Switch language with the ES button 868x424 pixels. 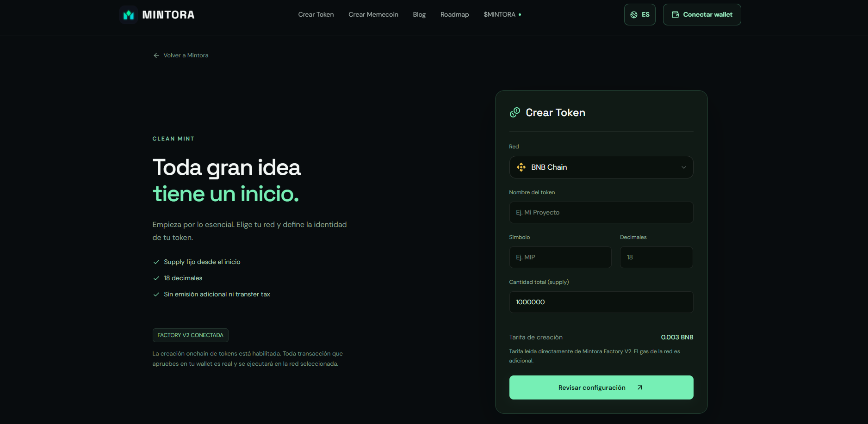[x=640, y=14]
